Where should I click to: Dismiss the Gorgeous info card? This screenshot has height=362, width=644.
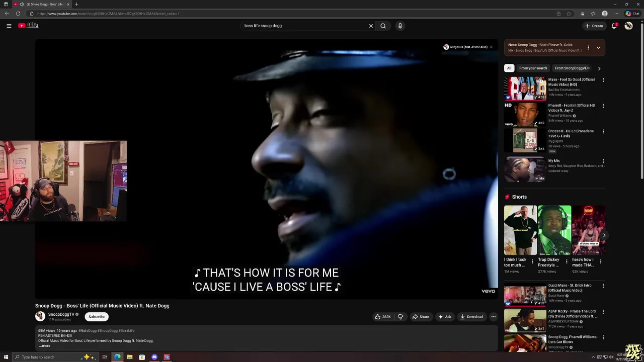491,47
